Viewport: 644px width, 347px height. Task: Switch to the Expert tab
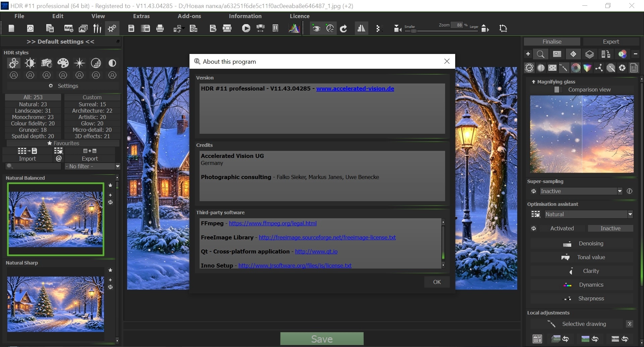(x=610, y=42)
